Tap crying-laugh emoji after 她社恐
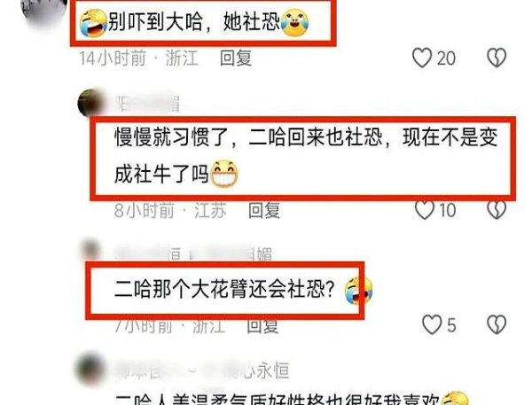 [x=294, y=22]
